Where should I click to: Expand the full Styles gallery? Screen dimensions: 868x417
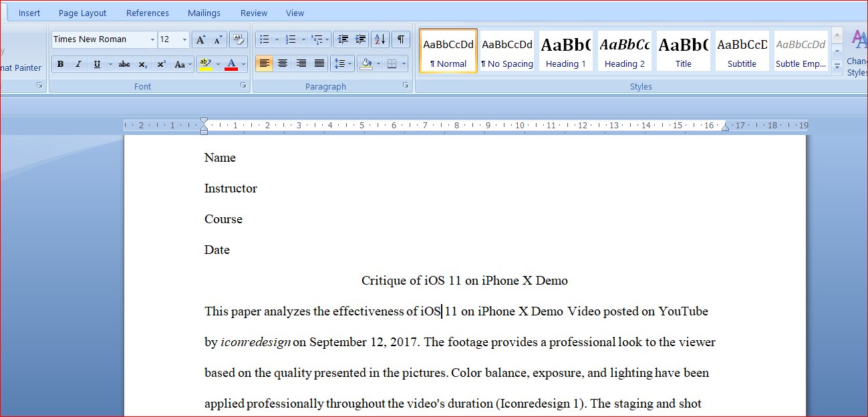point(837,65)
